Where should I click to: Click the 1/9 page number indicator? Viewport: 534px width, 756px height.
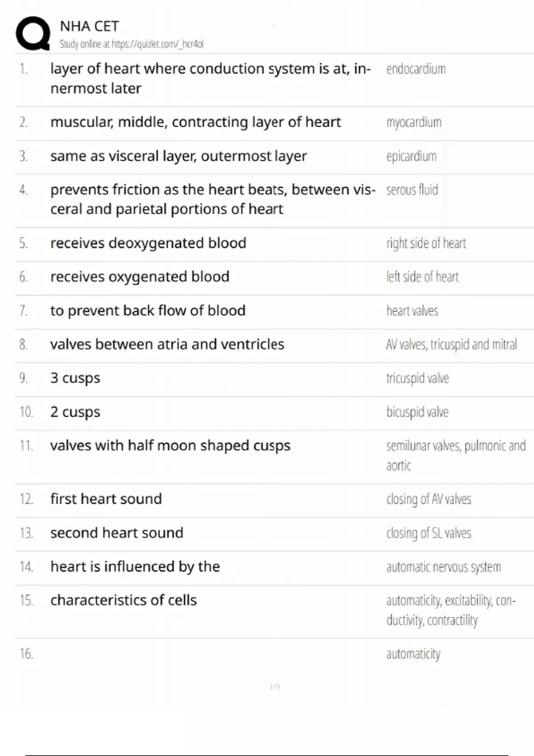click(275, 687)
